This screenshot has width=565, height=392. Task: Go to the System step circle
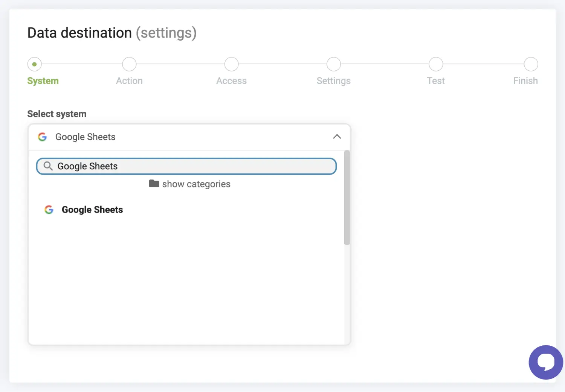tap(34, 64)
